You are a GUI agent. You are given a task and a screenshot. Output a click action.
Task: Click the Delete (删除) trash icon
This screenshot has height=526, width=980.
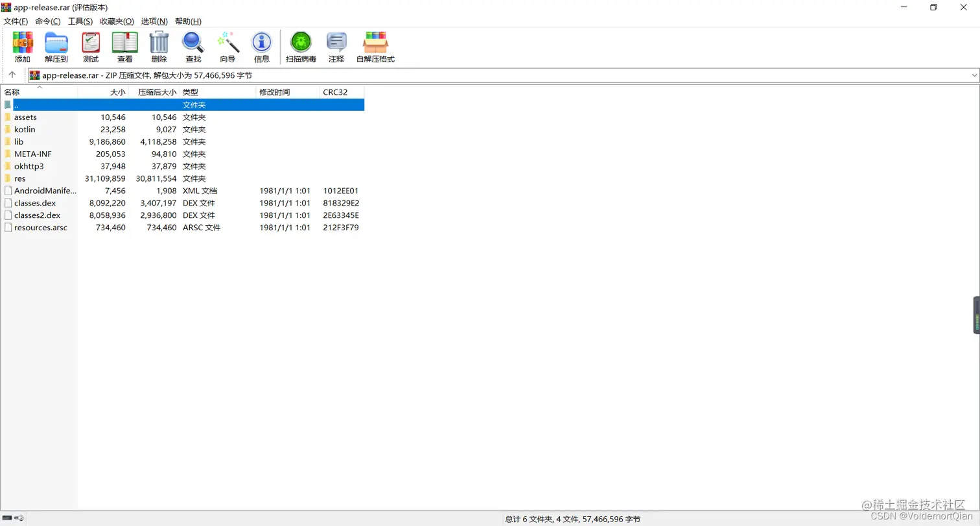(159, 43)
